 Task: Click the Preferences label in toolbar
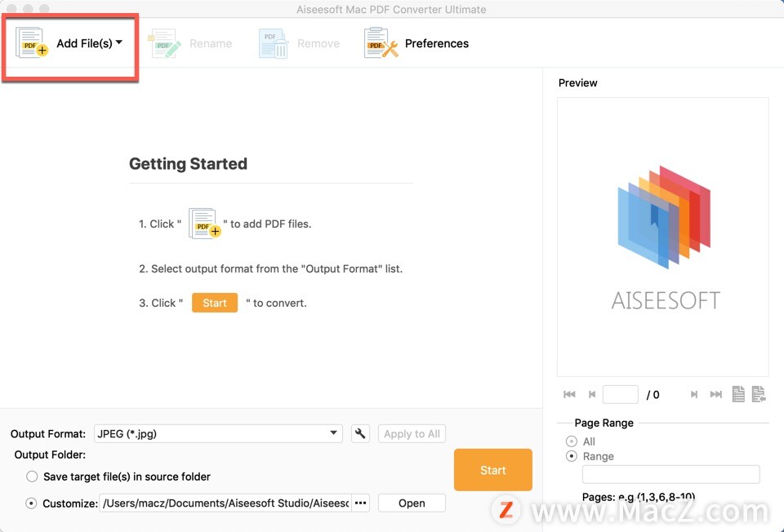[x=436, y=43]
